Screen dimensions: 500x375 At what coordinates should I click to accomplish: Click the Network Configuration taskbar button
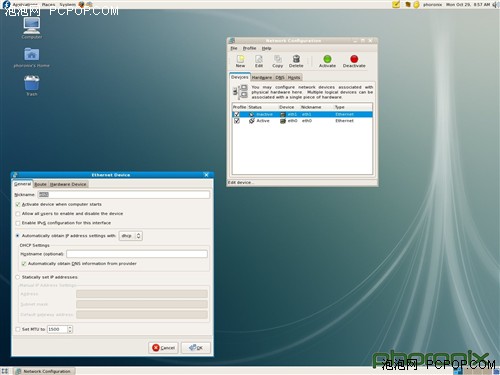point(44,371)
